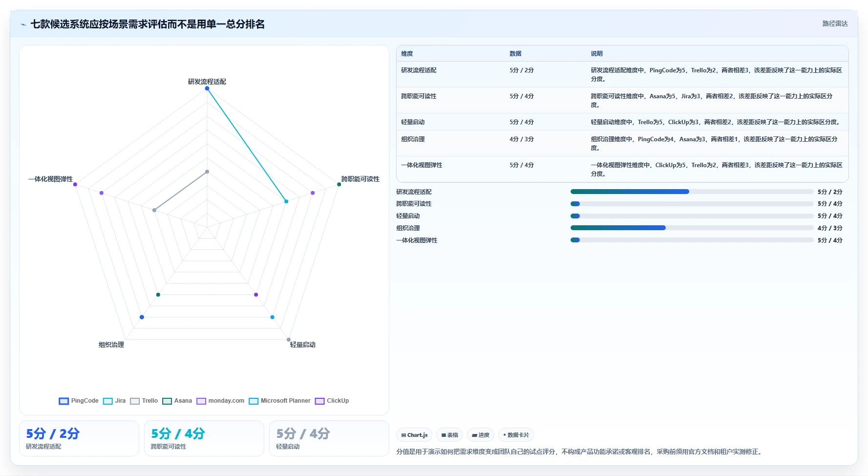Click radar axis label 跨职能可读性
Screen dimensions: 868x476
point(360,179)
